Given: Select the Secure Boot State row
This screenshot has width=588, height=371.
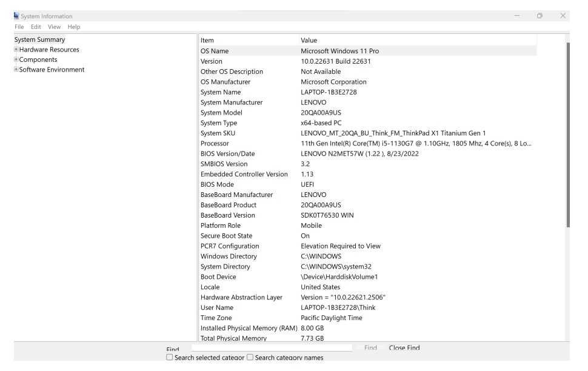Looking at the screenshot, I should click(x=367, y=236).
